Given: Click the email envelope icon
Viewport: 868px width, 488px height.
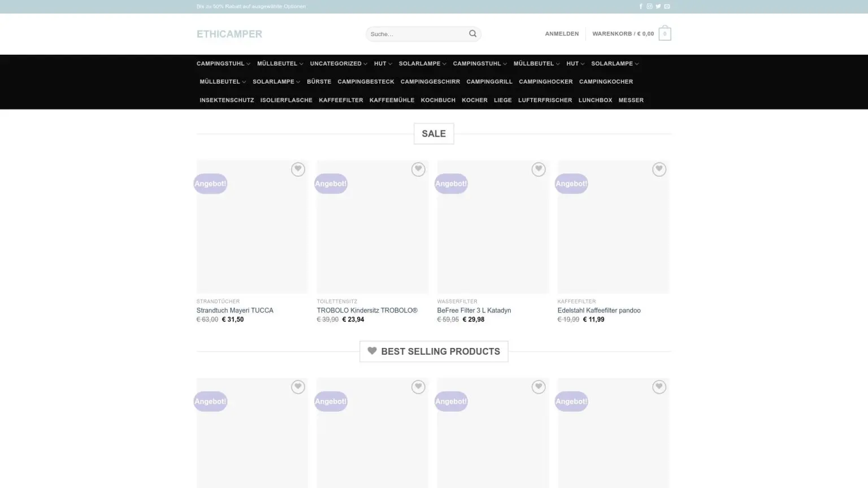Looking at the screenshot, I should 667,7.
